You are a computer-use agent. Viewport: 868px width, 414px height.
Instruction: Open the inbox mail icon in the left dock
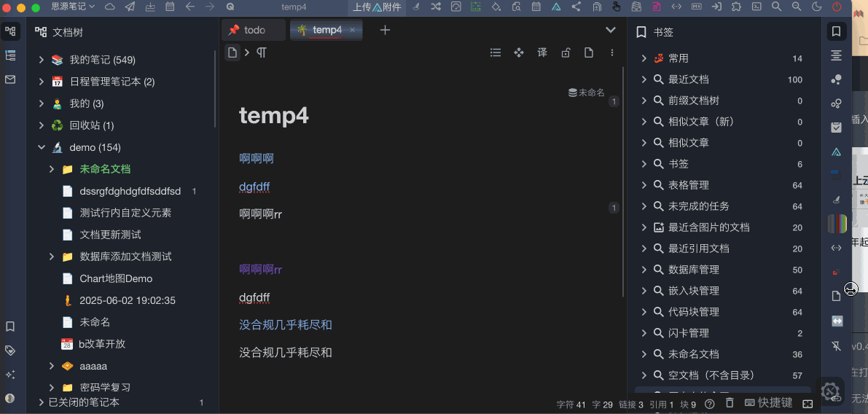10,79
